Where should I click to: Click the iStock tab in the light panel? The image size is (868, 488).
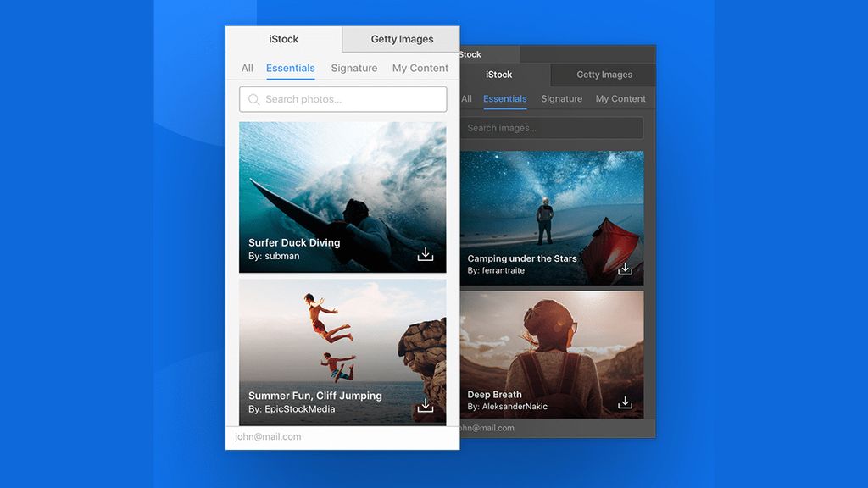pyautogui.click(x=284, y=39)
